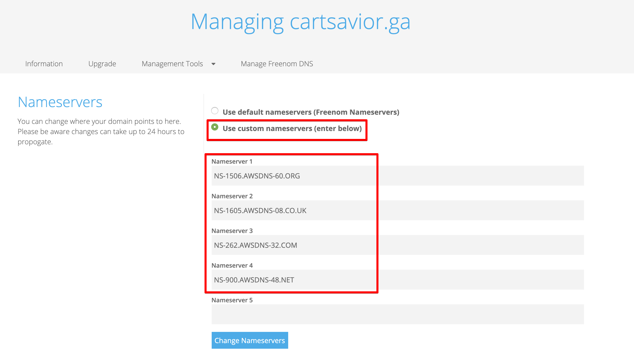Click the Nameserver 1 input field
The image size is (634, 364).
pyautogui.click(x=397, y=176)
